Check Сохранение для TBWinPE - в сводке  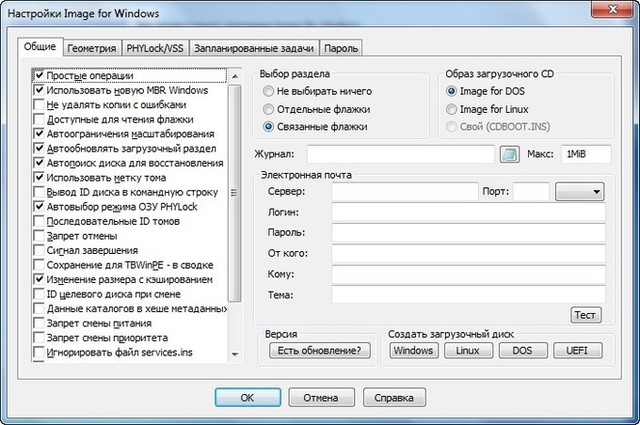point(39,265)
